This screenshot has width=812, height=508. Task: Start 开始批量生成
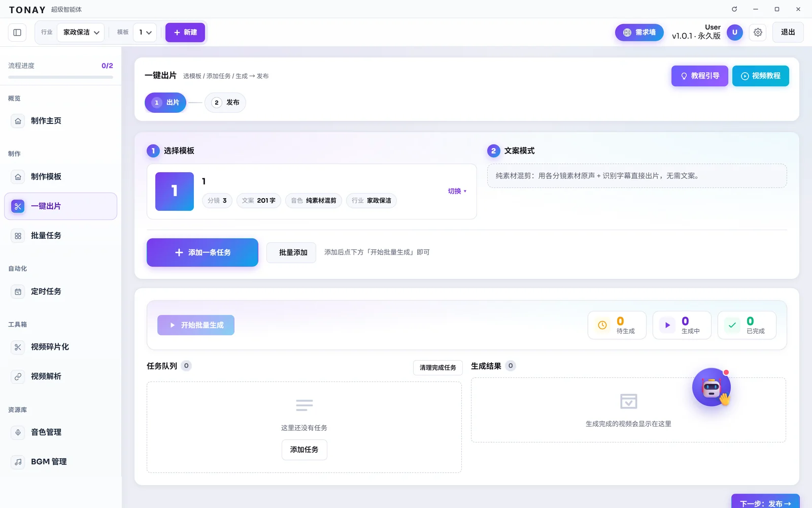coord(196,325)
